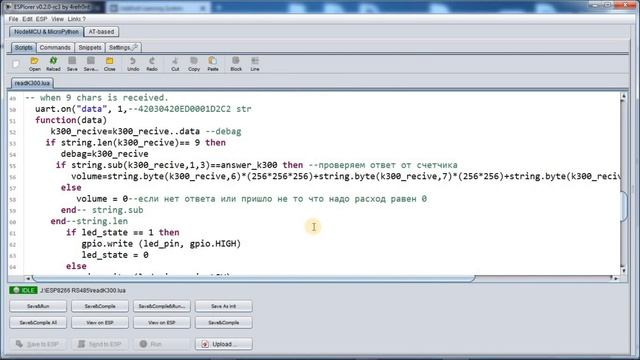The height and width of the screenshot is (360, 640).
Task: Select the readK300.lua file tab
Action: point(32,83)
